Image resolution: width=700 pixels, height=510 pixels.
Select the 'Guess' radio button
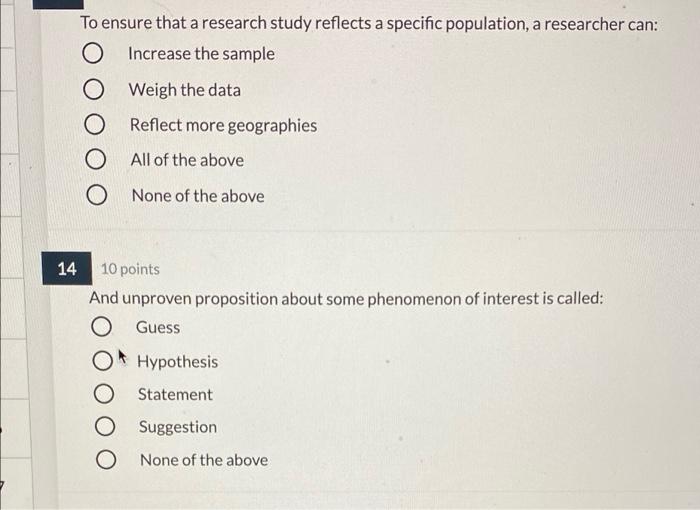pyautogui.click(x=102, y=327)
